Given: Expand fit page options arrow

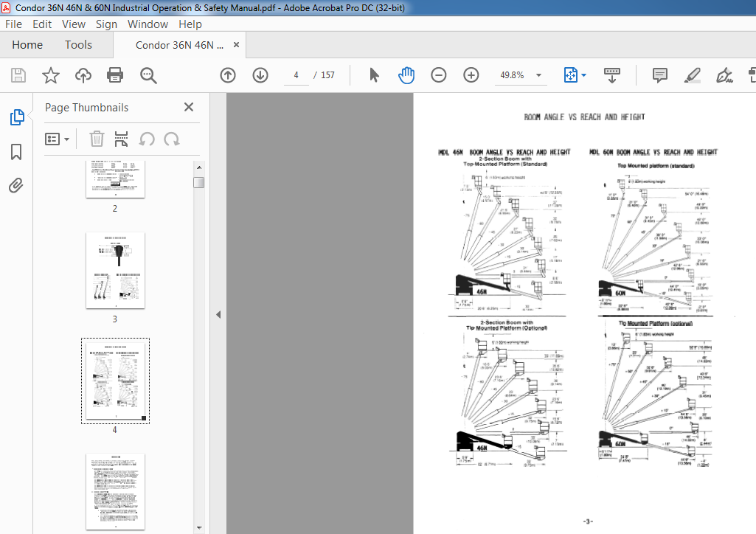Looking at the screenshot, I should tap(584, 75).
